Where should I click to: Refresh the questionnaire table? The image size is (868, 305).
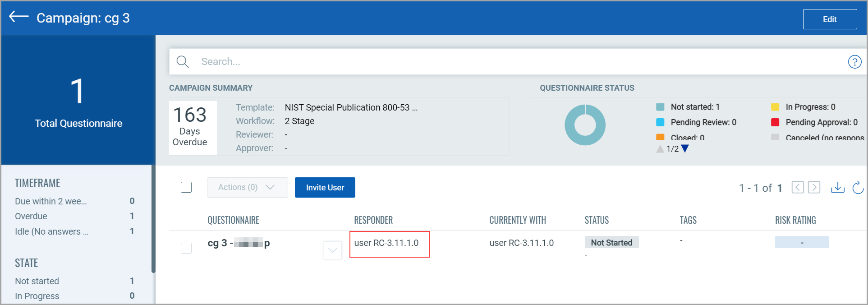coord(858,187)
